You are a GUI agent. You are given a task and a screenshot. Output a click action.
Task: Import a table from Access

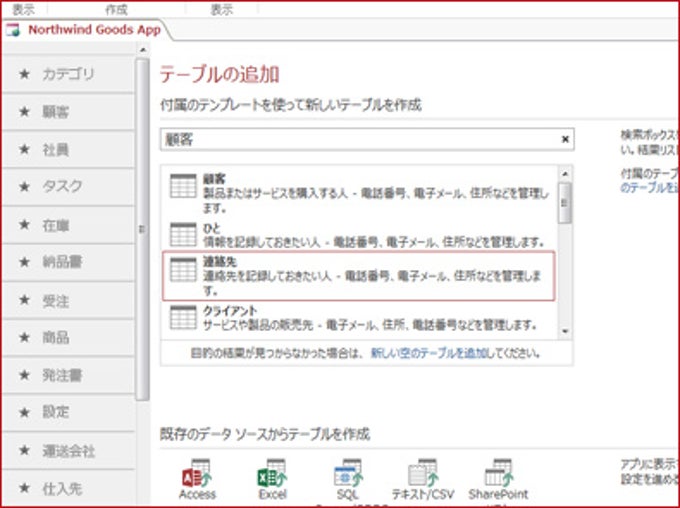click(197, 479)
